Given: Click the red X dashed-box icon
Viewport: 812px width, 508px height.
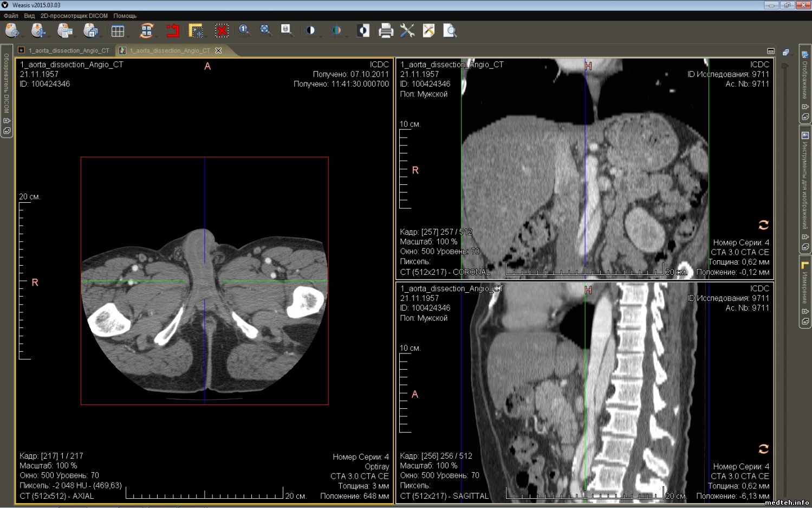Looking at the screenshot, I should pos(222,31).
